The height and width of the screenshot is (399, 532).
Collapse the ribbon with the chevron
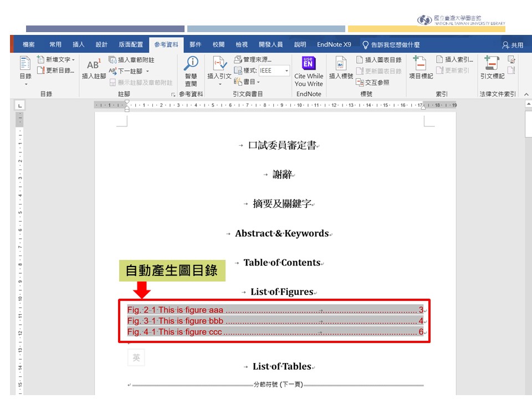(526, 94)
